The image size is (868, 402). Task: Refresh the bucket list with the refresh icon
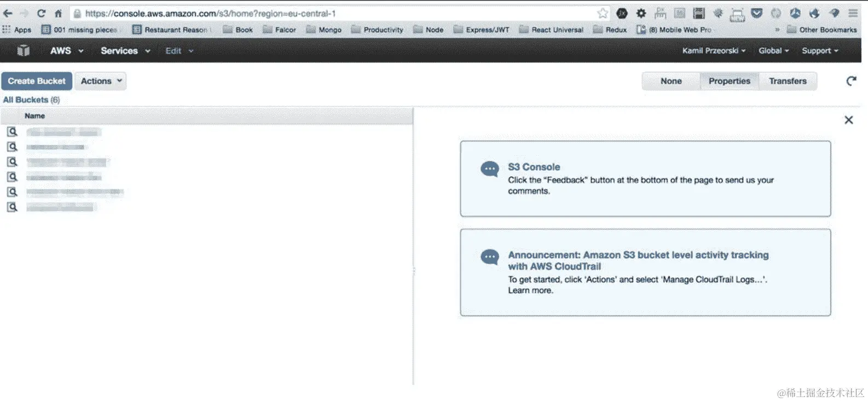click(851, 81)
